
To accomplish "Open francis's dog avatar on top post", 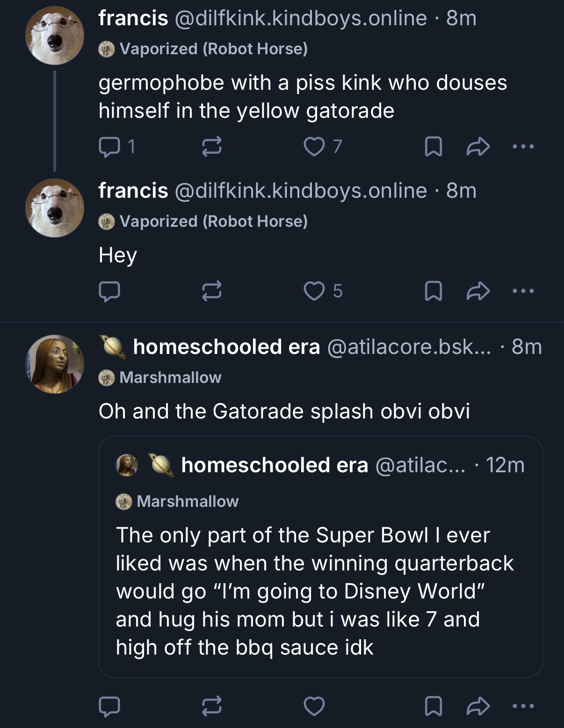I will [x=55, y=36].
